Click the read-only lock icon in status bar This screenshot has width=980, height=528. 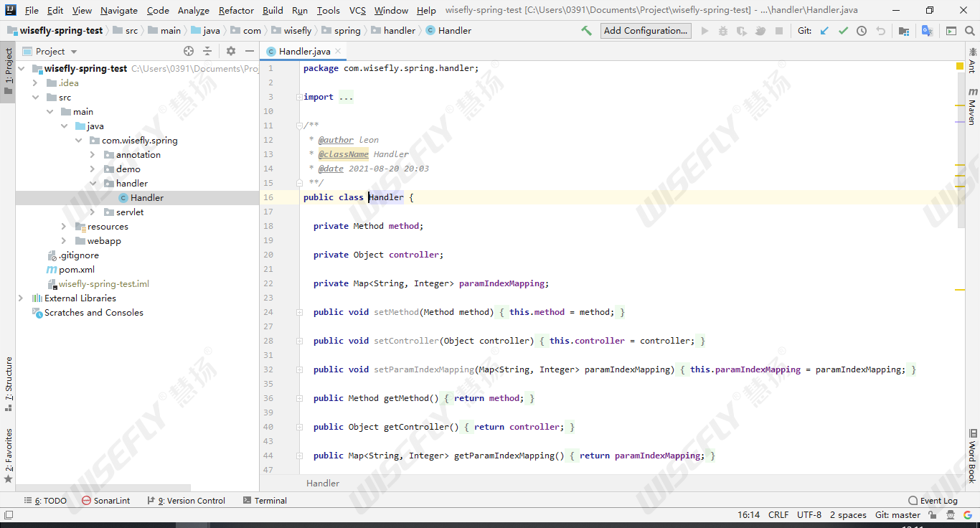(933, 515)
